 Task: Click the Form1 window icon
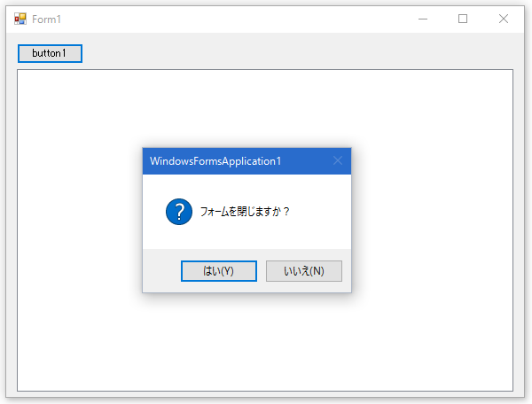[20, 19]
